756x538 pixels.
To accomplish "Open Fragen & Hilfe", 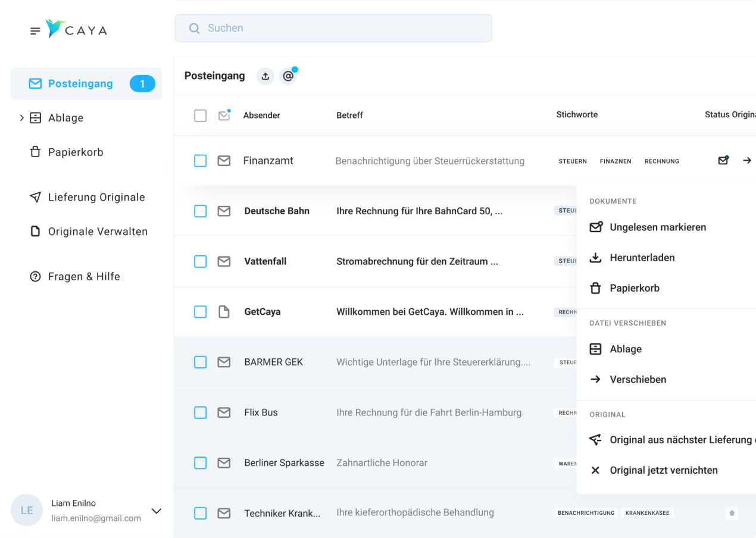I will coord(75,276).
